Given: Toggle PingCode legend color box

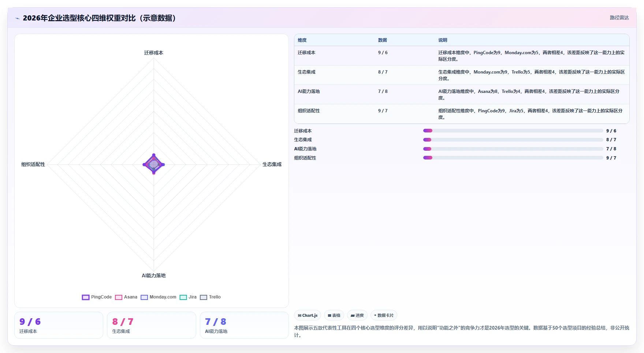Looking at the screenshot, I should (x=86, y=297).
